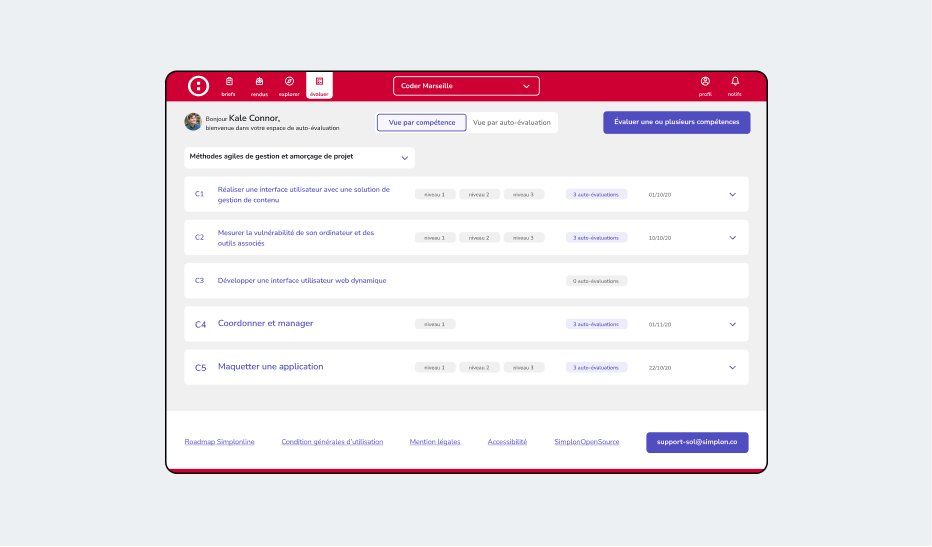Screen dimensions: 932x547
Task: Click the Simplon logo icon
Action: point(198,86)
